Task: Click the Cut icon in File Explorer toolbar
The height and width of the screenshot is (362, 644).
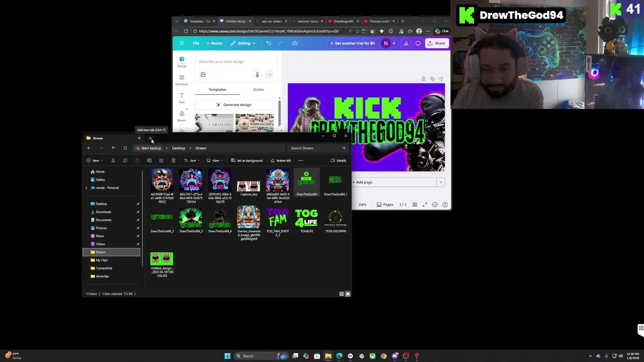Action: click(x=113, y=160)
